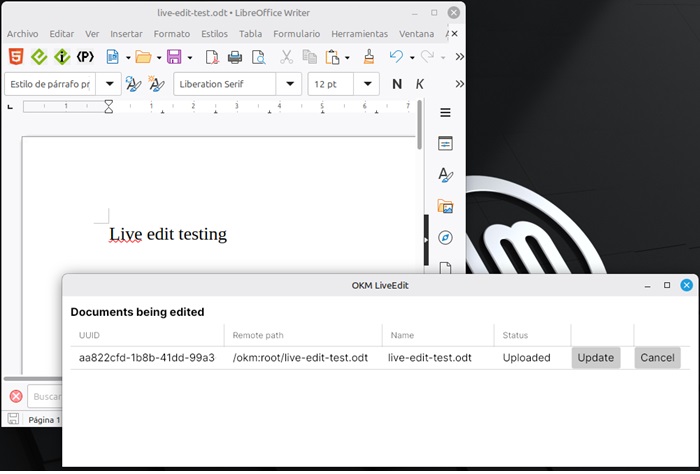The width and height of the screenshot is (700, 474).
Task: Open the sidebar Properties panel
Action: [445, 143]
